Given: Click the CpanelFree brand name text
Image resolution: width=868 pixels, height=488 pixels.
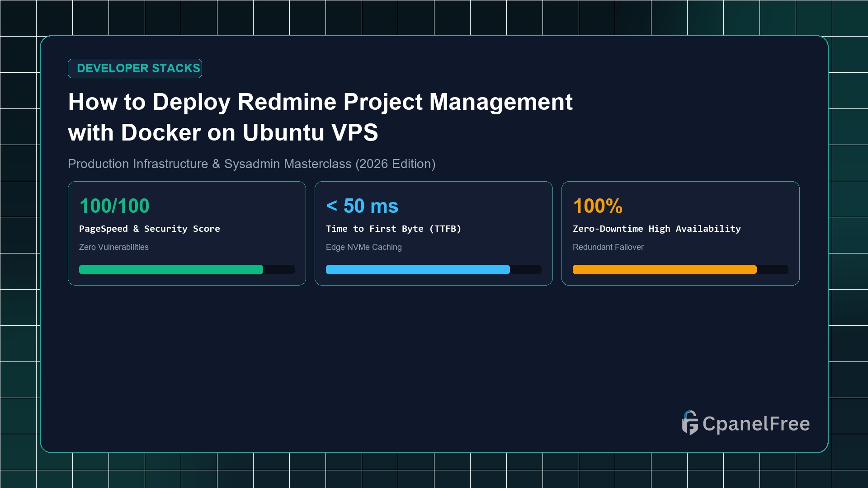Looking at the screenshot, I should 756,424.
